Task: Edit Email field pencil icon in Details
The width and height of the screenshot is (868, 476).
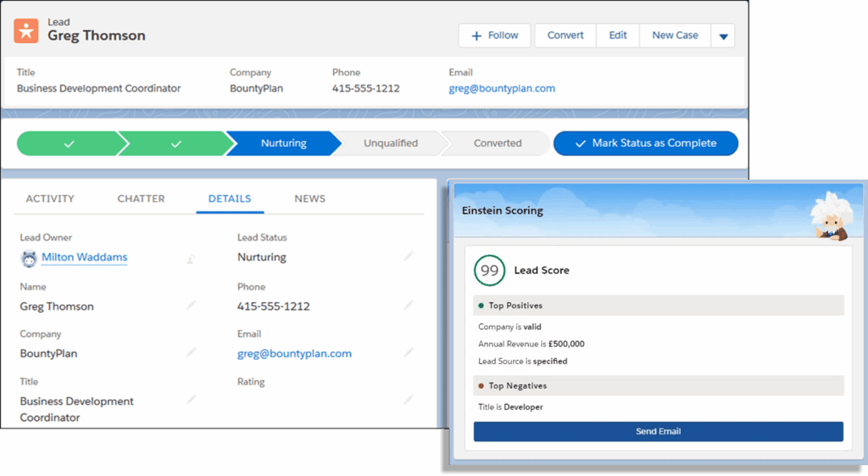Action: tap(409, 352)
